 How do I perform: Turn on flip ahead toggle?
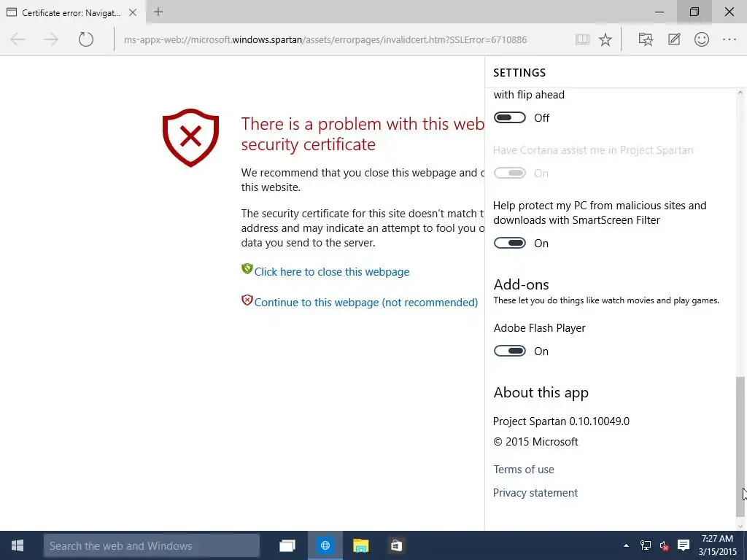coord(510,117)
